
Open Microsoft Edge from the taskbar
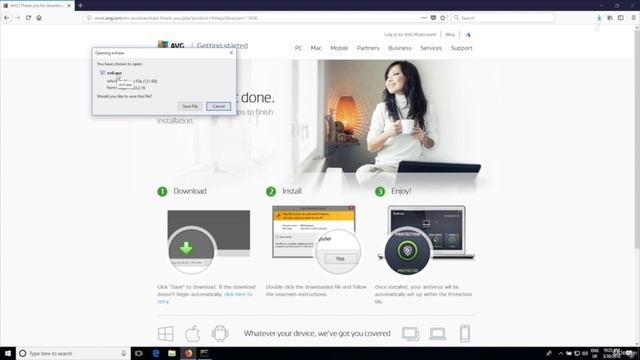pyautogui.click(x=156, y=353)
